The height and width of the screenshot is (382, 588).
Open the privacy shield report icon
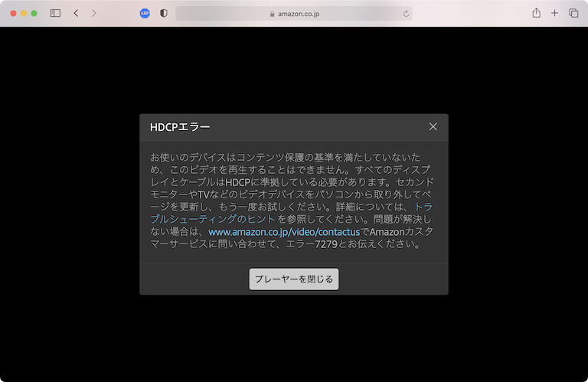point(164,13)
